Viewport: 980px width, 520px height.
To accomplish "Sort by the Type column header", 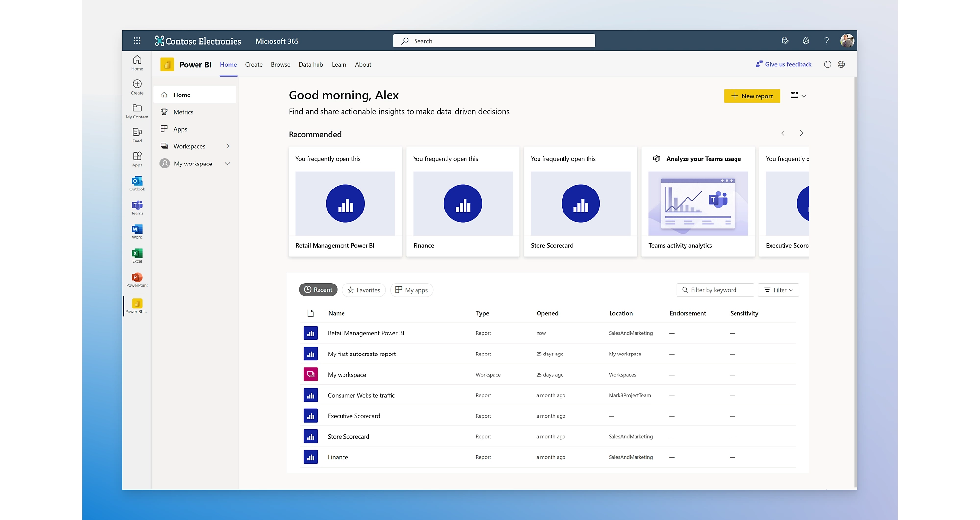I will pyautogui.click(x=483, y=313).
